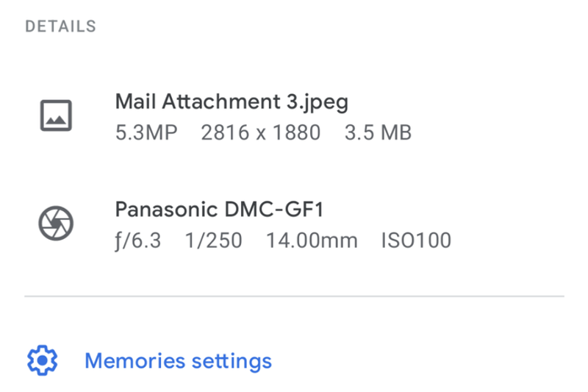Screen dimensions: 588x392
Task: Open the Memories settings link
Action: point(178,361)
